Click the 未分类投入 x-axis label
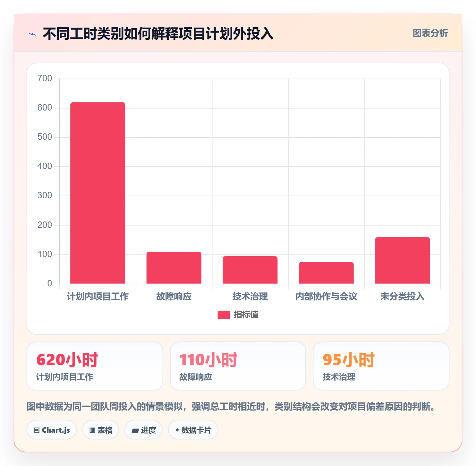 [x=402, y=297]
